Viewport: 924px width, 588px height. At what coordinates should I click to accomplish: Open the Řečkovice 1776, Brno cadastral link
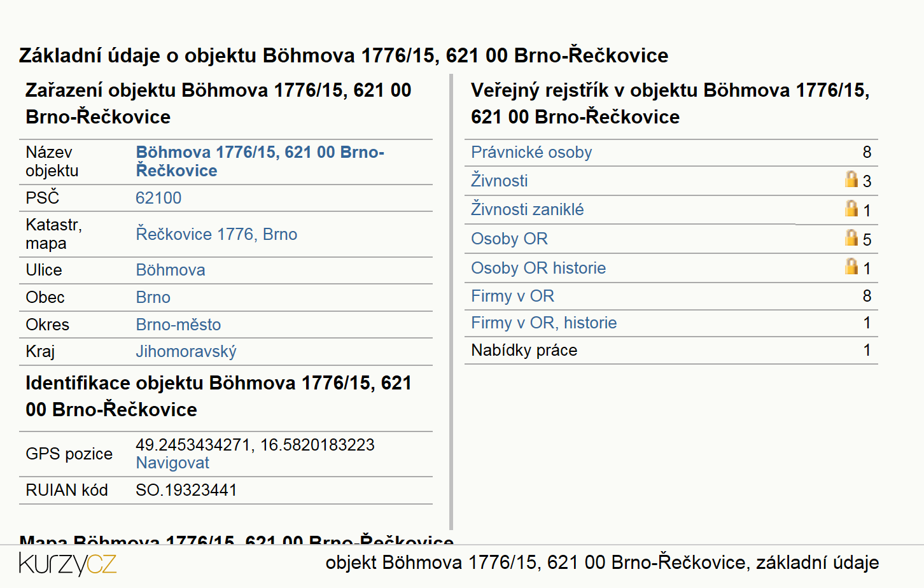click(216, 234)
